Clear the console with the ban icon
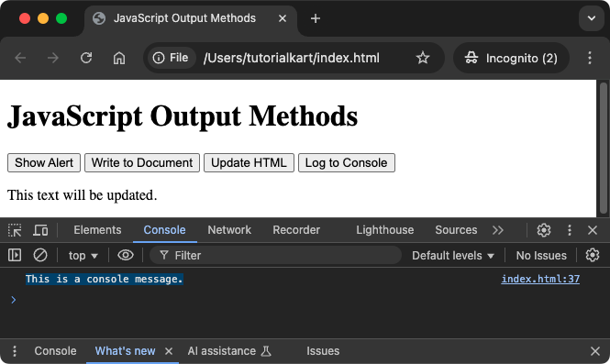The height and width of the screenshot is (364, 610). pos(40,255)
